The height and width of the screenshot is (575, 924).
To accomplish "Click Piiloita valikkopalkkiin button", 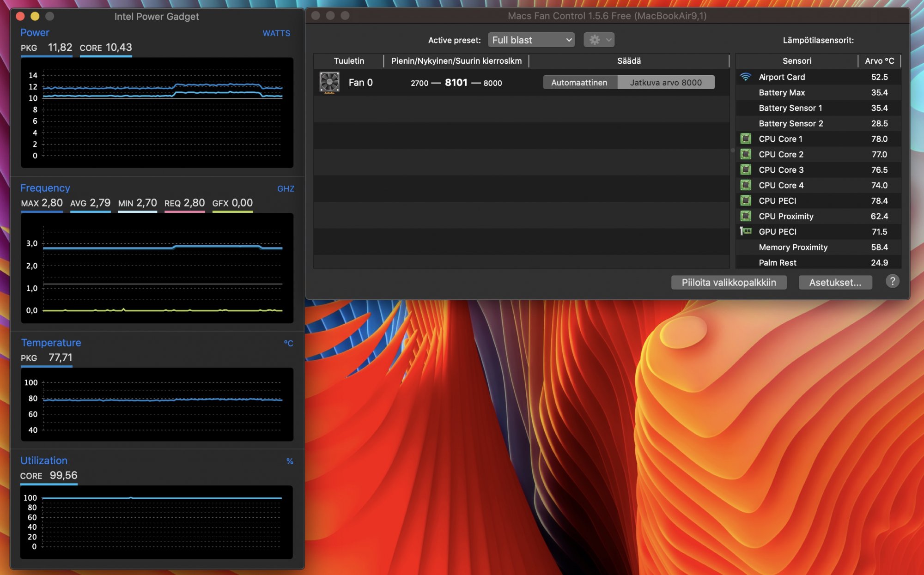I will pyautogui.click(x=729, y=282).
